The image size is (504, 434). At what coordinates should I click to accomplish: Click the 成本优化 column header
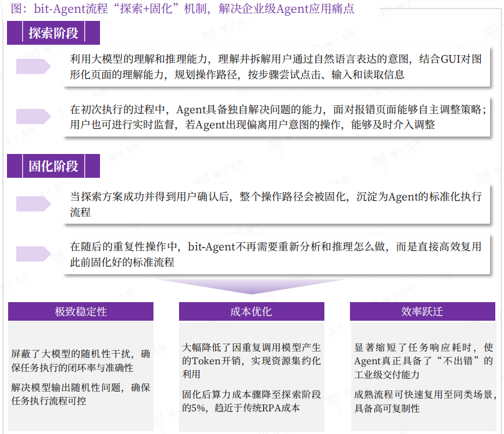[251, 312]
